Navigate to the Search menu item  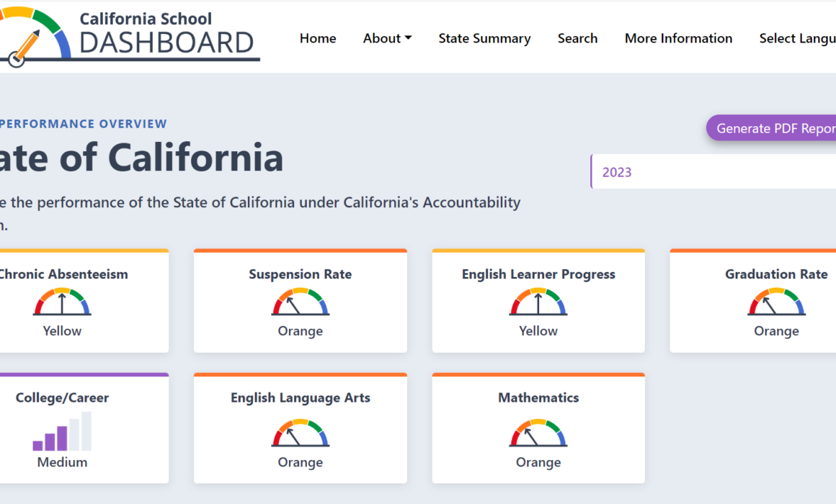(577, 39)
